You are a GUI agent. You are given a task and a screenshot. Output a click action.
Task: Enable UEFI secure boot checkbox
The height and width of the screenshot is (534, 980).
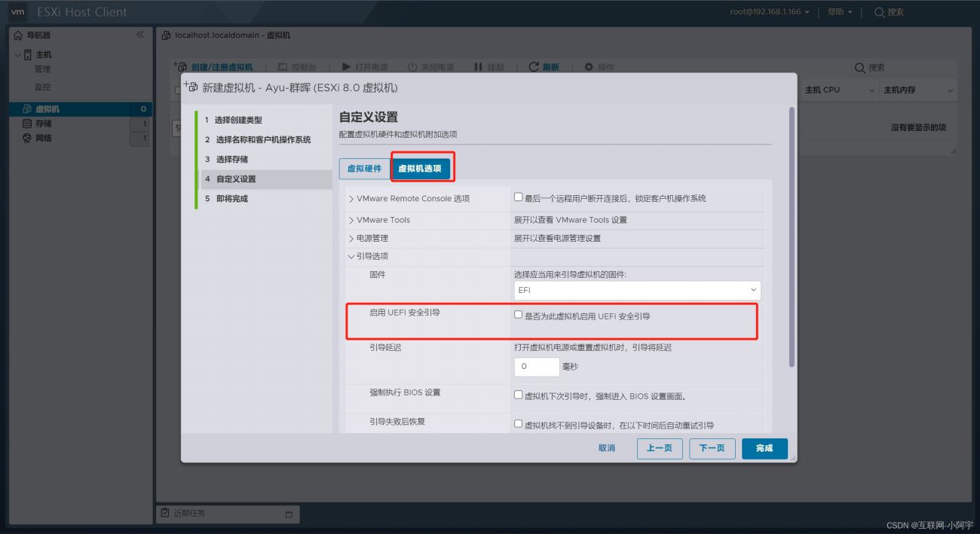(518, 315)
